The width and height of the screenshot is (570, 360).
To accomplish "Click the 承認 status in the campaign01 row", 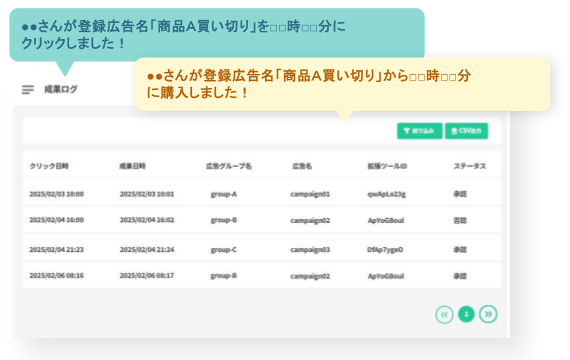I will pos(460,194).
